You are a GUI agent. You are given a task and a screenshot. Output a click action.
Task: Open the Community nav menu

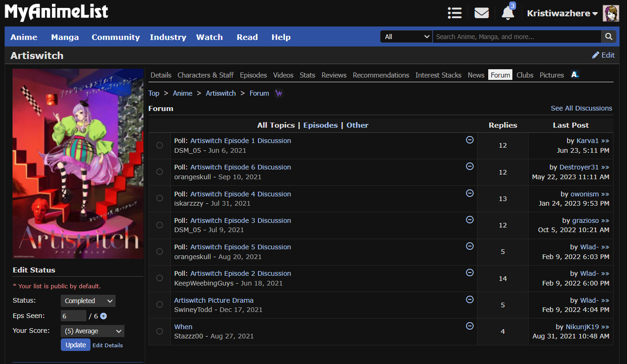[x=116, y=37]
